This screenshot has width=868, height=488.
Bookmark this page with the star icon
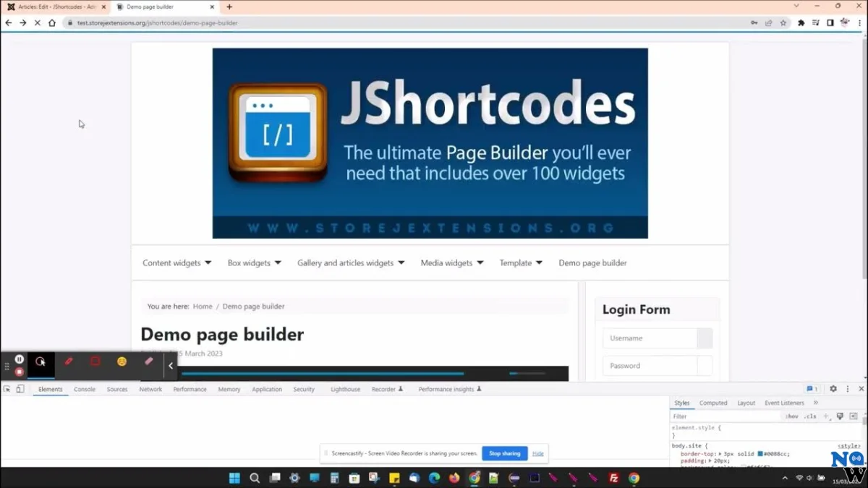tap(783, 23)
